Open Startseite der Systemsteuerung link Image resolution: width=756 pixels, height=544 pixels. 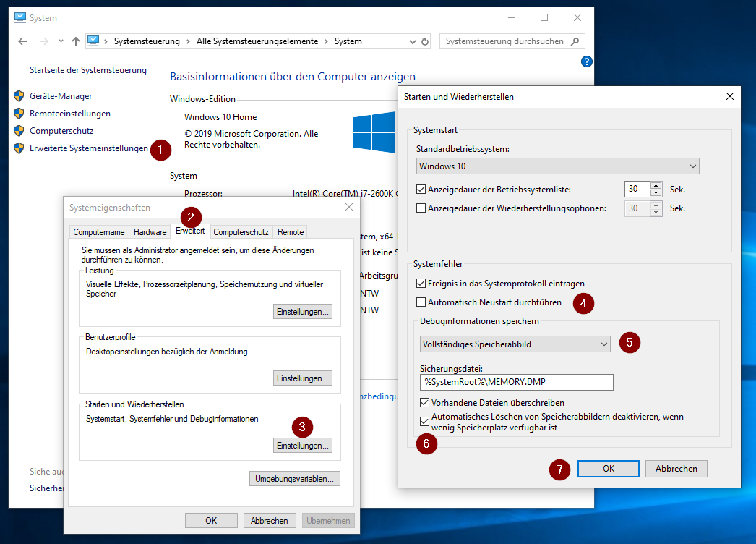(x=88, y=70)
